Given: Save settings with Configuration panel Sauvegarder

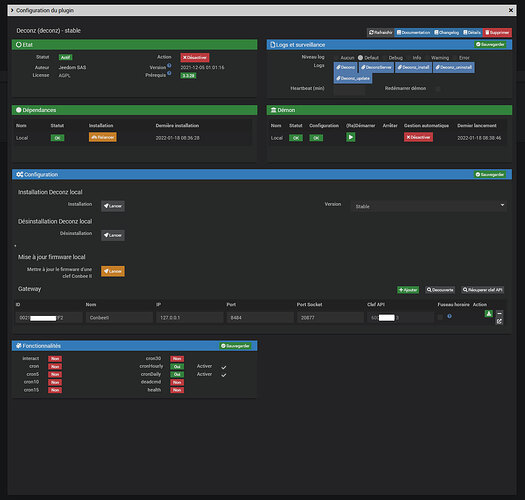Looking at the screenshot, I should pos(490,174).
